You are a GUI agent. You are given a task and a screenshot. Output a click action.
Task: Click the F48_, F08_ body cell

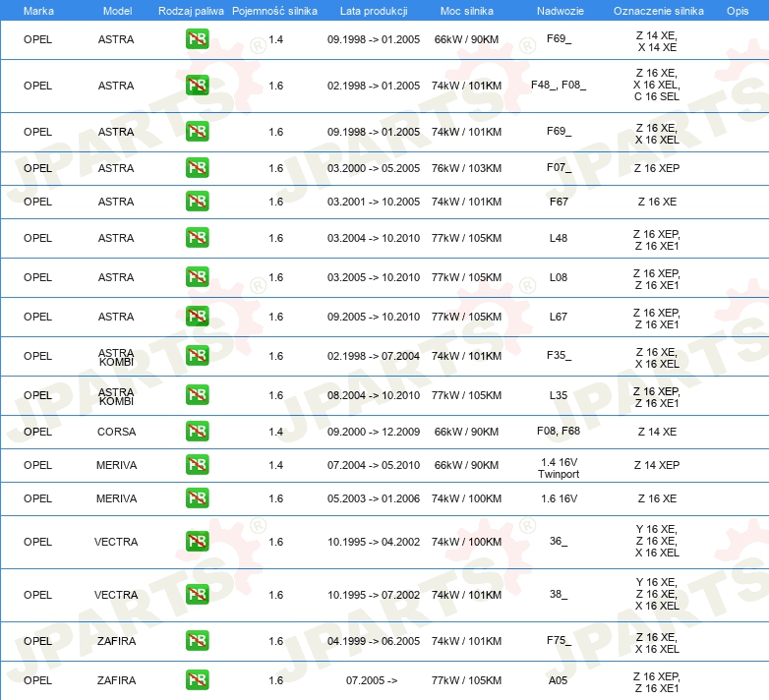point(559,85)
